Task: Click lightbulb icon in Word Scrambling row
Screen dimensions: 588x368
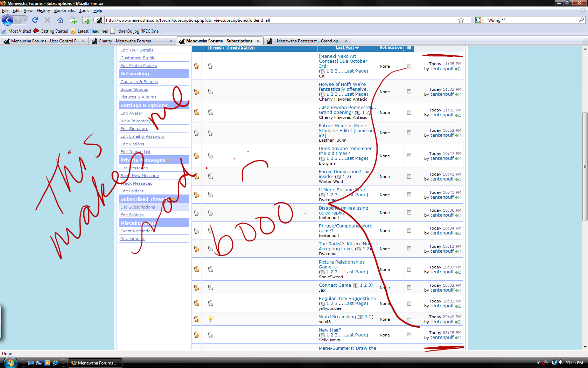Action: (x=210, y=319)
